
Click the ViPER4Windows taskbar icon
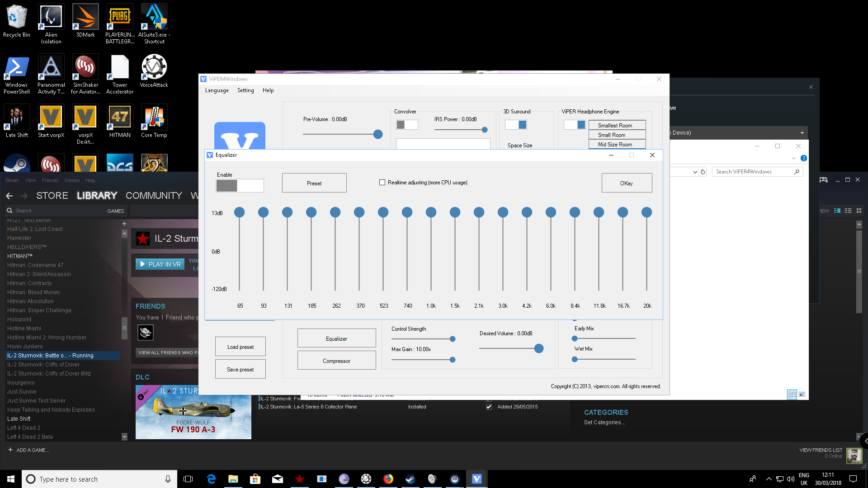click(x=476, y=479)
